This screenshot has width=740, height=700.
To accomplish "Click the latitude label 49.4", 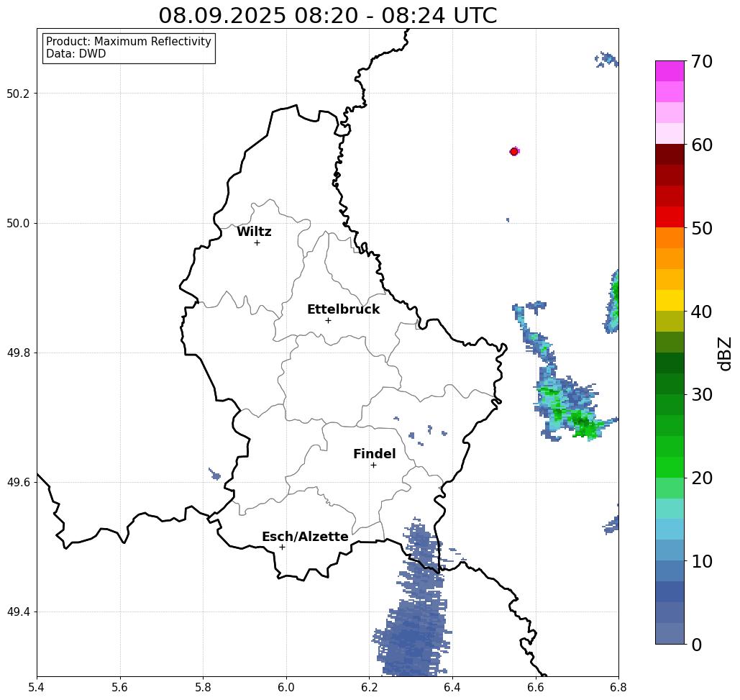I will coord(18,612).
